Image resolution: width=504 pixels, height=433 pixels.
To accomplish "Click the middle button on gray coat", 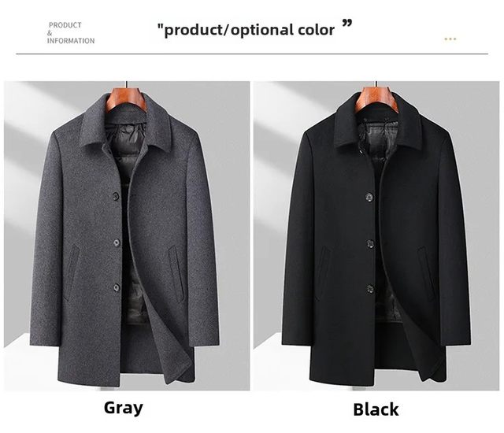I will coord(117,242).
